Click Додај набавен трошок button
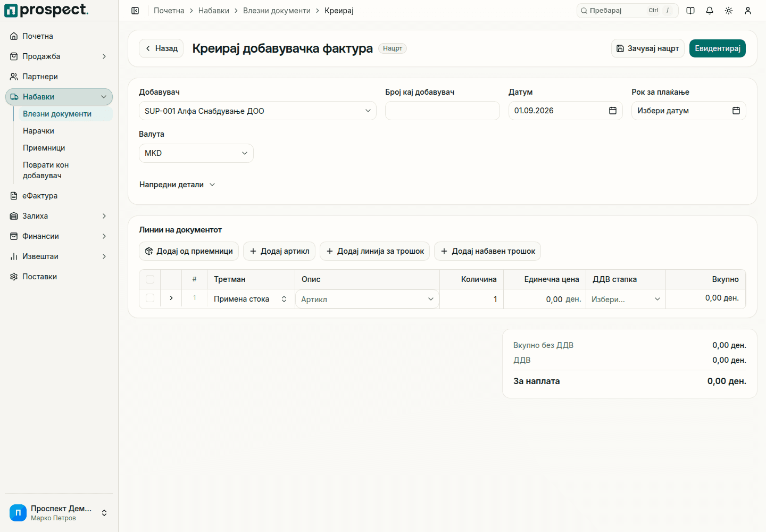 (x=488, y=251)
